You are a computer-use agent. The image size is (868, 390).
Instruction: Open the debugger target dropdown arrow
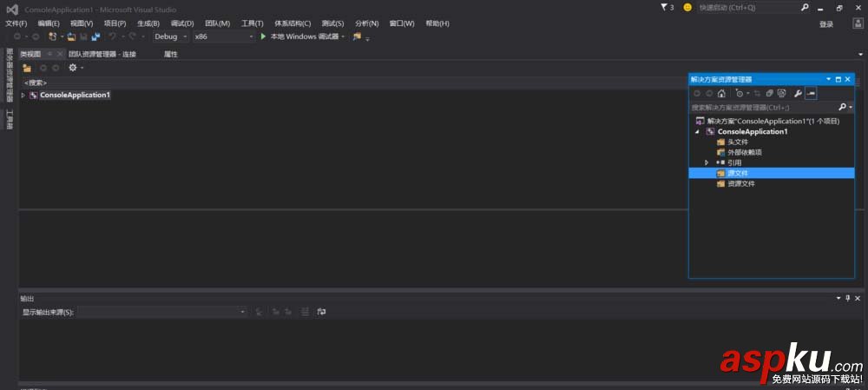coord(343,36)
